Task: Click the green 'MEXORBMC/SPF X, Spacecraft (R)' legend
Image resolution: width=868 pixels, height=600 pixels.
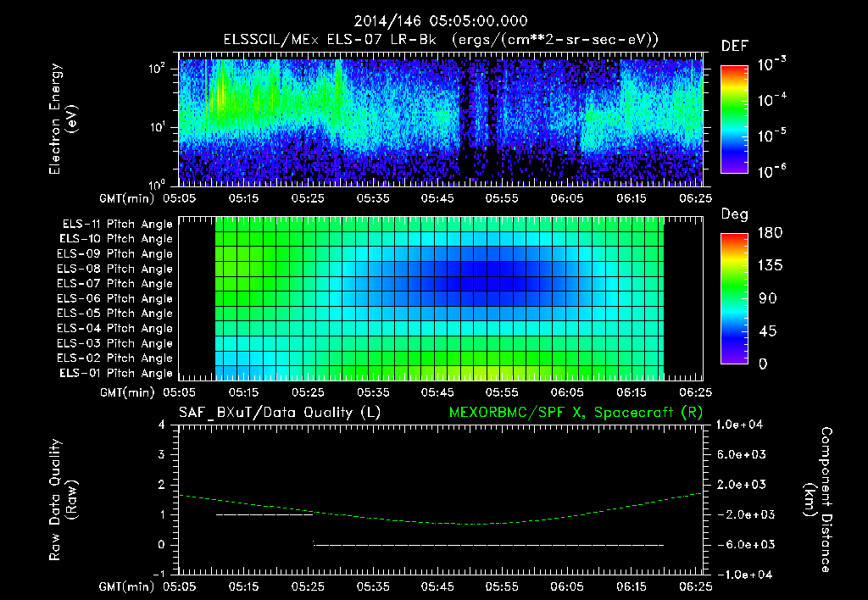Action: tap(576, 413)
